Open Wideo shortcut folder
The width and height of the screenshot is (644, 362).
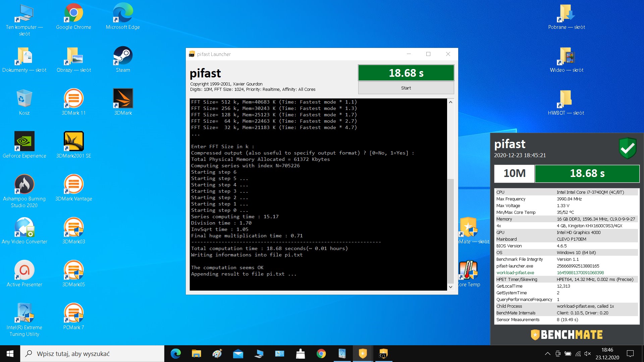point(566,60)
